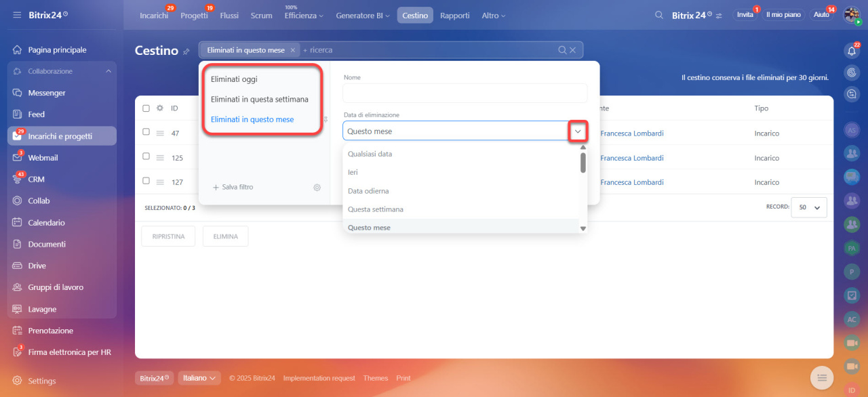Click the search magnifier in top bar

tap(659, 15)
